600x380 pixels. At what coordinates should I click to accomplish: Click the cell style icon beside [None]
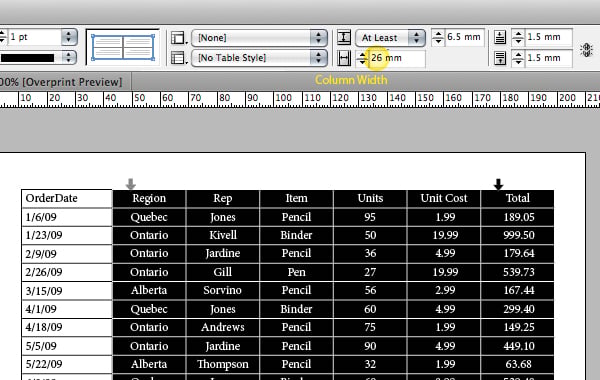[178, 38]
